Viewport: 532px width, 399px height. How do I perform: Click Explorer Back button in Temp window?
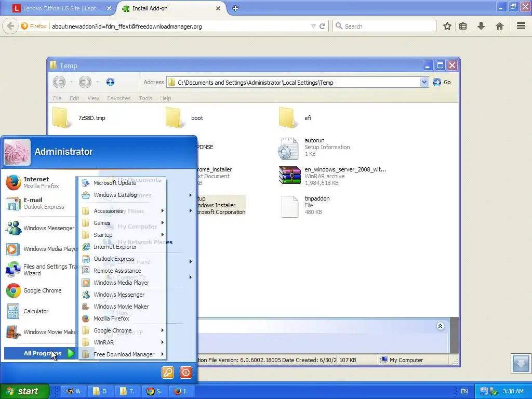tap(59, 82)
